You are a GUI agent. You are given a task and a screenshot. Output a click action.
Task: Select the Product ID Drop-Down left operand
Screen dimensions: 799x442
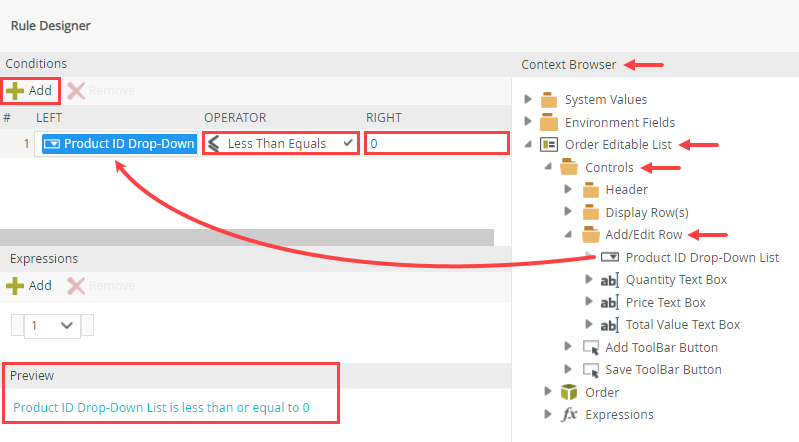[x=119, y=144]
